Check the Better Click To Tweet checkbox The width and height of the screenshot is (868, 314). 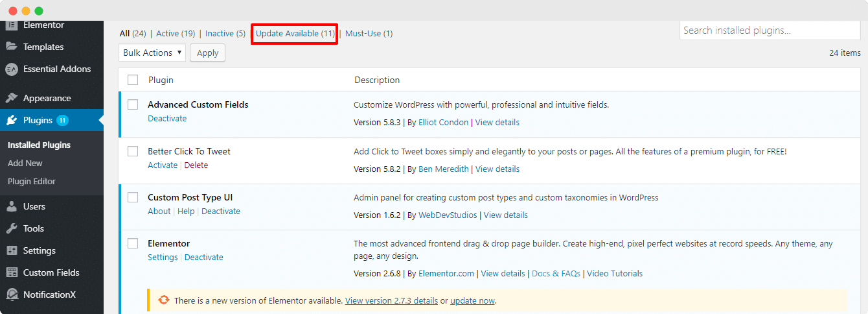pos(133,151)
